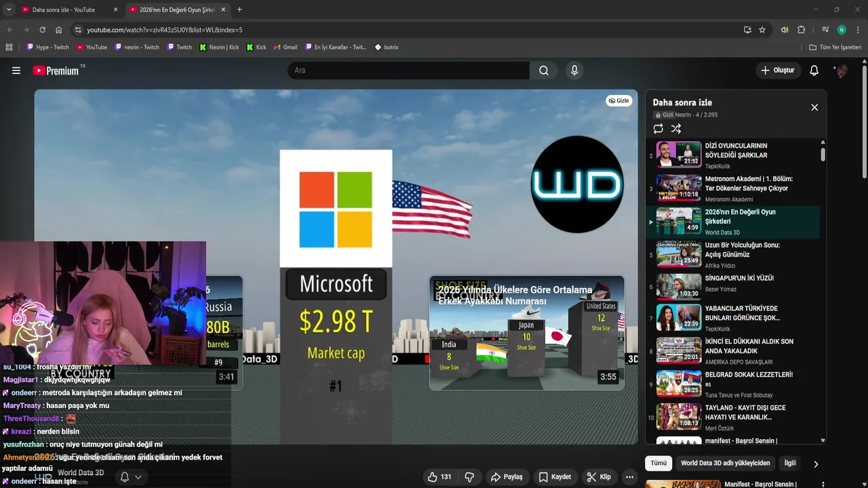This screenshot has width=868, height=488.
Task: Click the Oluştur create button
Action: click(x=777, y=70)
